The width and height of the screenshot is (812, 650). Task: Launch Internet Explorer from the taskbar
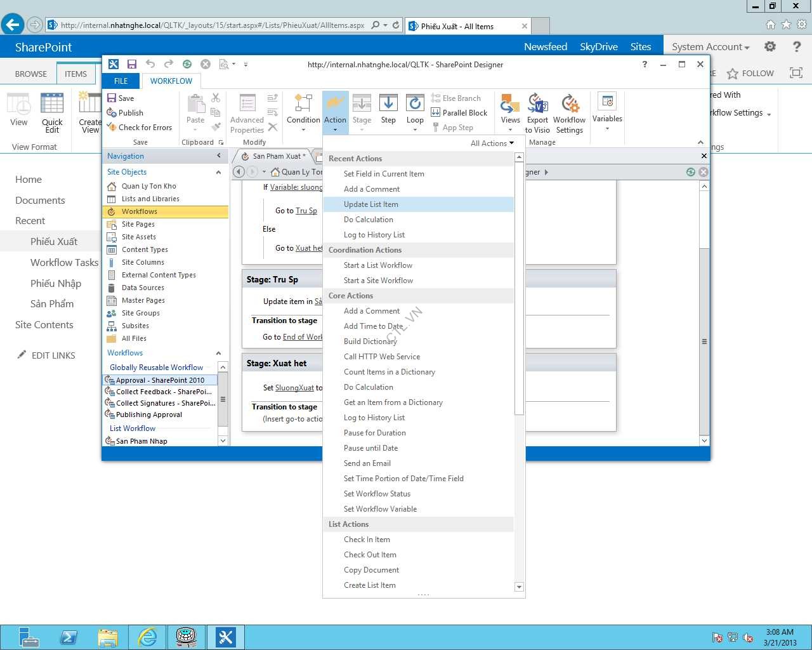pyautogui.click(x=147, y=637)
